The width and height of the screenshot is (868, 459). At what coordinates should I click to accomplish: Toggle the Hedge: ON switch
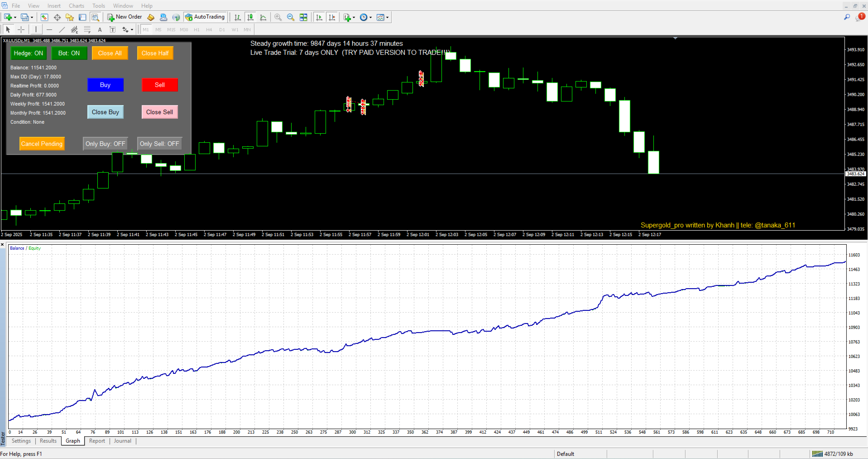(29, 53)
